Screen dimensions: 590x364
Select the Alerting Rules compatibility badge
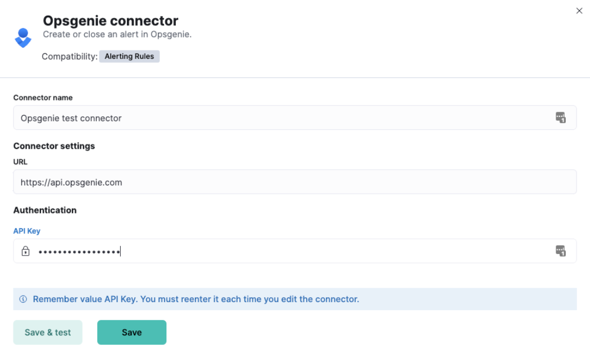[129, 56]
